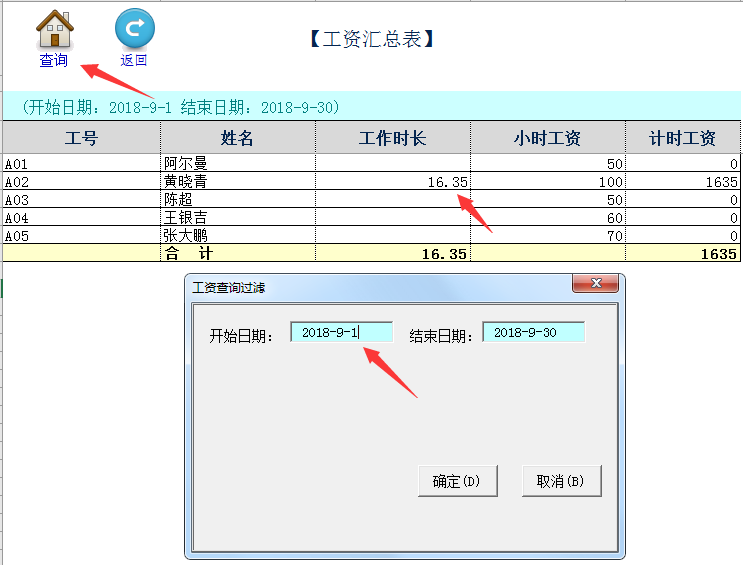Select 黄晓青's 小时工资 value 100
Viewport: 743px width, 565px height.
click(548, 181)
